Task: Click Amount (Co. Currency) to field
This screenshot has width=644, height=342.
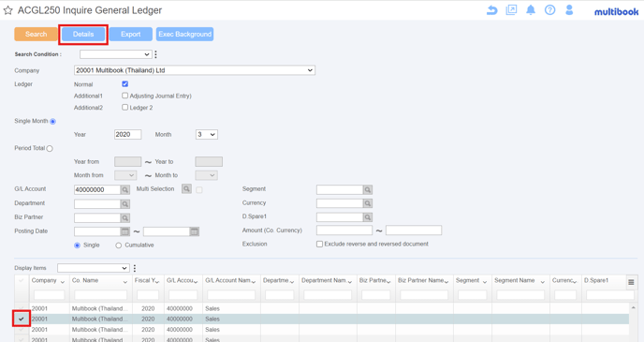Action: click(414, 230)
